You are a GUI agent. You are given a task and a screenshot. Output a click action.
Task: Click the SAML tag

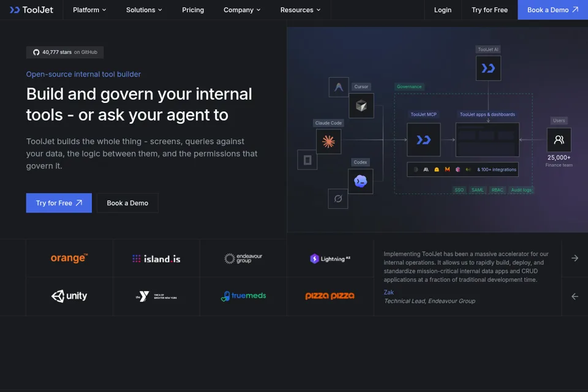pos(477,190)
